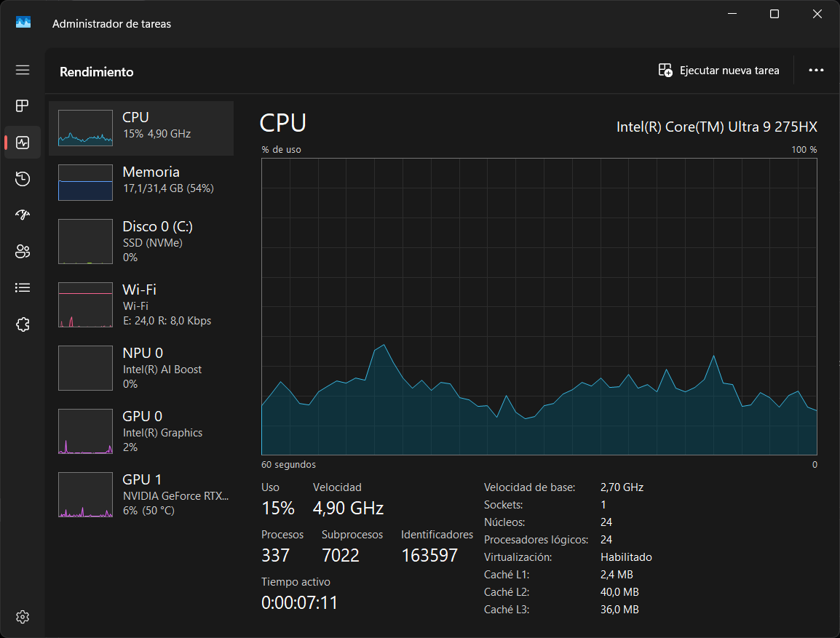The width and height of the screenshot is (840, 638).
Task: Minimize the Administrador de tareas window
Action: point(732,14)
